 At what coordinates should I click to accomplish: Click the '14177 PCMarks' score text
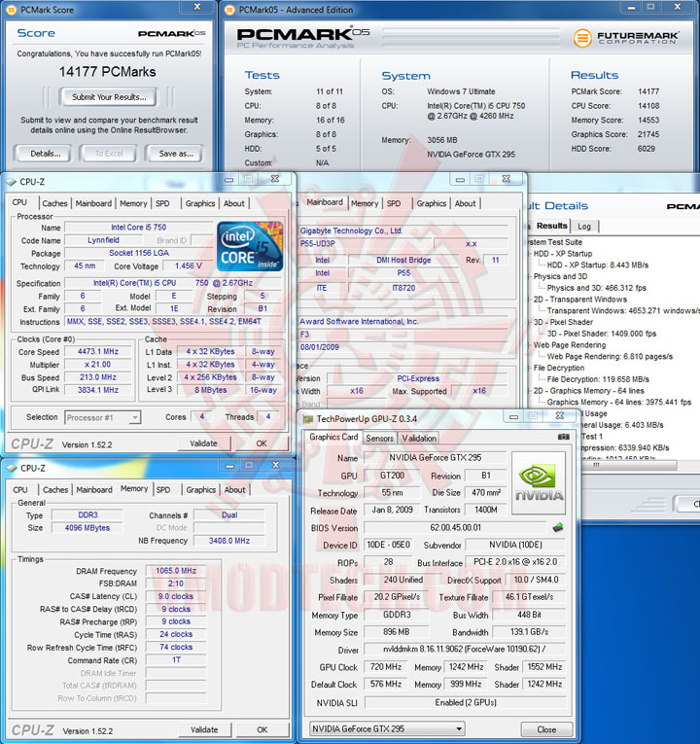(x=107, y=72)
